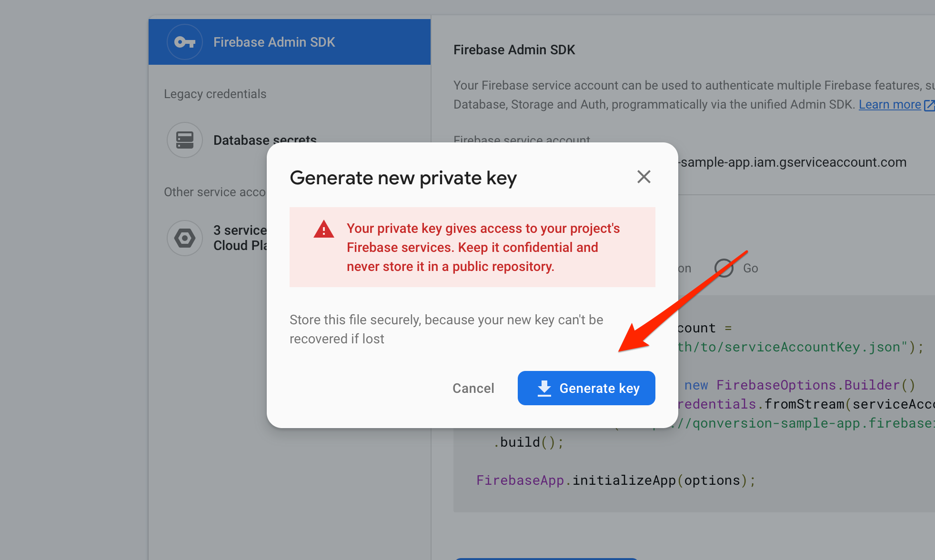This screenshot has width=935, height=560.
Task: Click the Database secrets server icon
Action: pos(185,140)
